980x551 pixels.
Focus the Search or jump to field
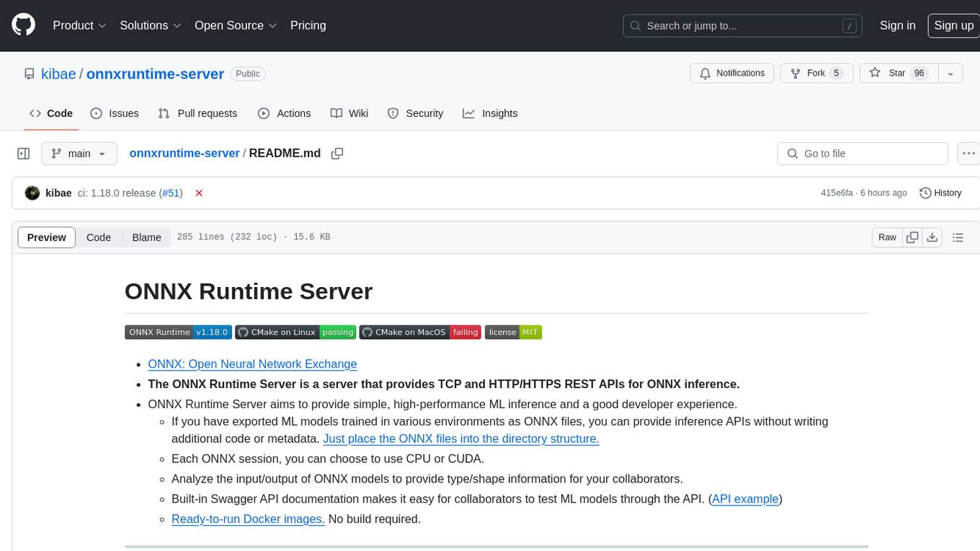(744, 25)
